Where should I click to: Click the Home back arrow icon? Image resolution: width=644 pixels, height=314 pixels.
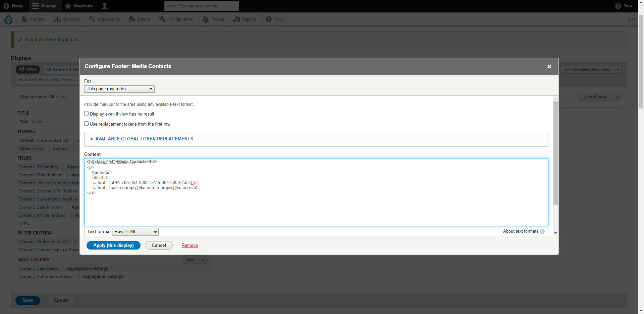pos(6,6)
